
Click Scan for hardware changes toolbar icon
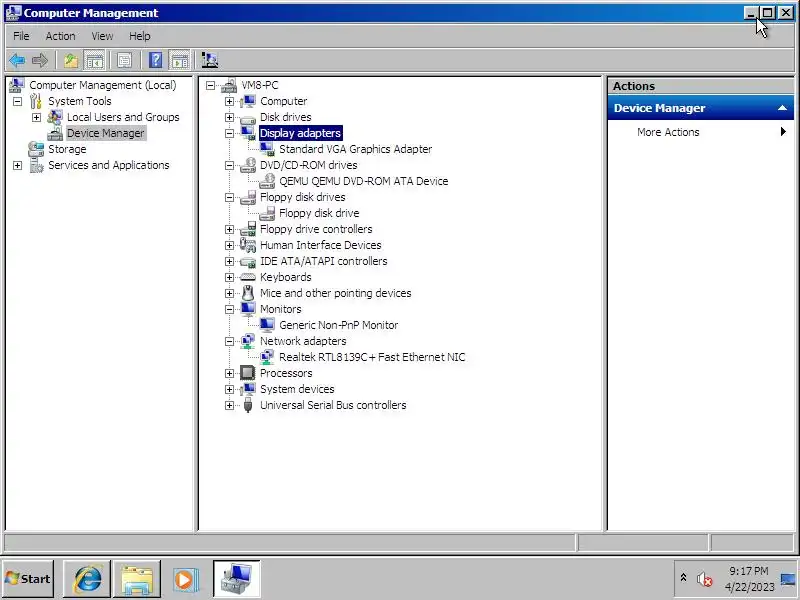[x=210, y=60]
